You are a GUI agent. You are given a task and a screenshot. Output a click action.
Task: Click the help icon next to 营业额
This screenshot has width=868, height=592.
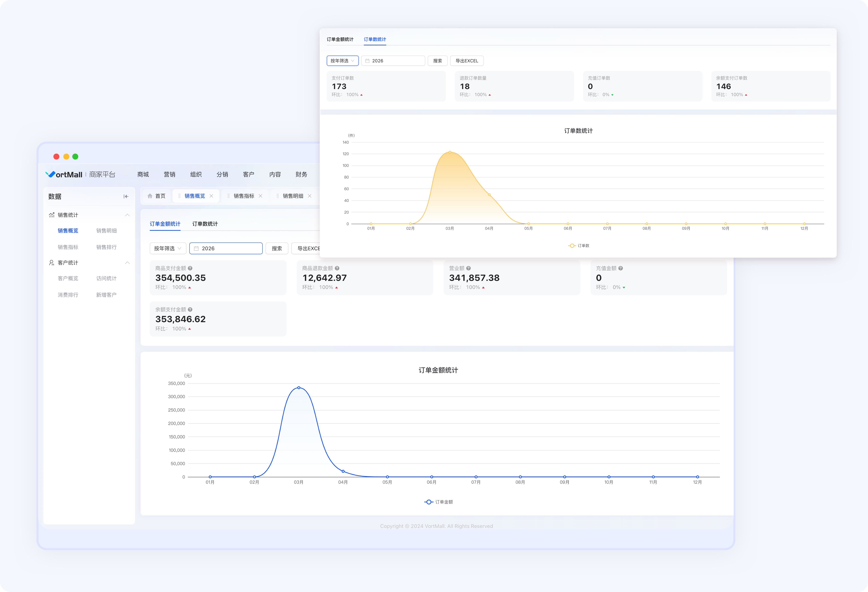pyautogui.click(x=468, y=268)
